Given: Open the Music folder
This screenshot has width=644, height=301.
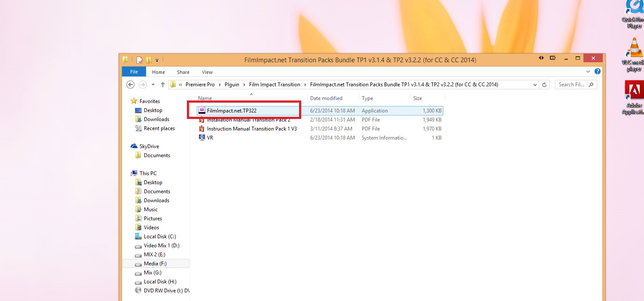Looking at the screenshot, I should tap(151, 210).
